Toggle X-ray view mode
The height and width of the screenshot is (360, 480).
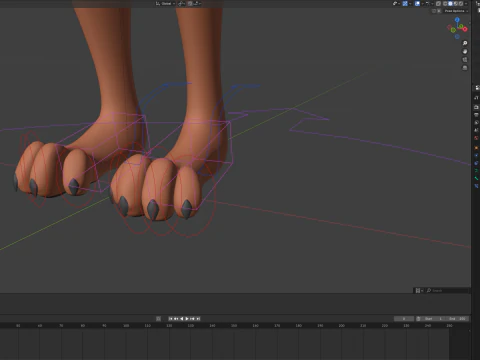438,4
